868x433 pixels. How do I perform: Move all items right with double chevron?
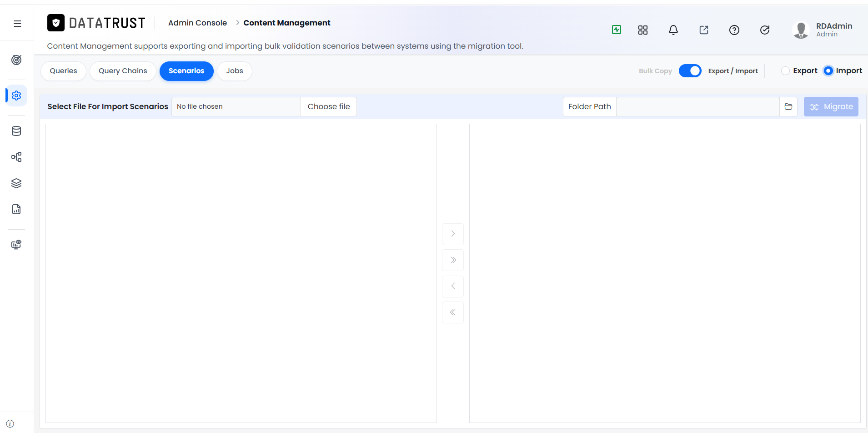pos(453,260)
